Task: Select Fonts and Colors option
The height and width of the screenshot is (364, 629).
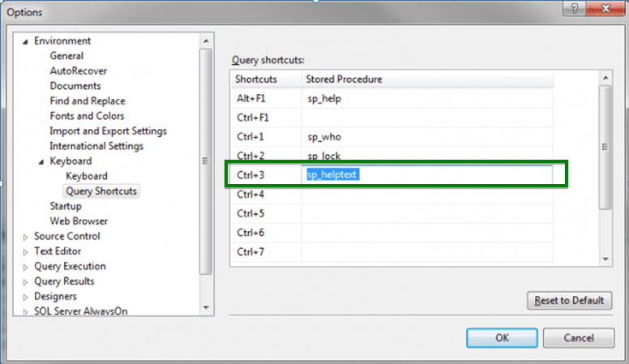Action: click(x=87, y=116)
